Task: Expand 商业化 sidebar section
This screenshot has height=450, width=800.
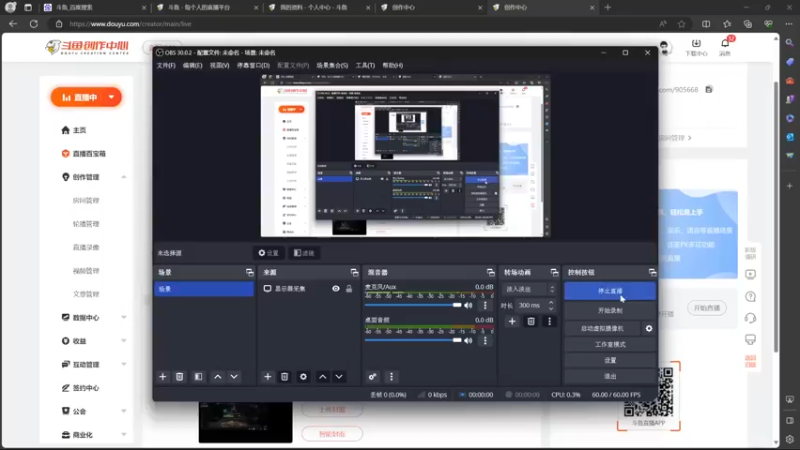Action: click(x=124, y=435)
